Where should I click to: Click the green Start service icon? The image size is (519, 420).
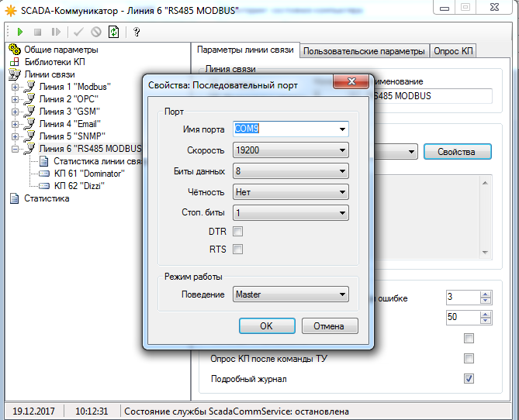coord(19,32)
